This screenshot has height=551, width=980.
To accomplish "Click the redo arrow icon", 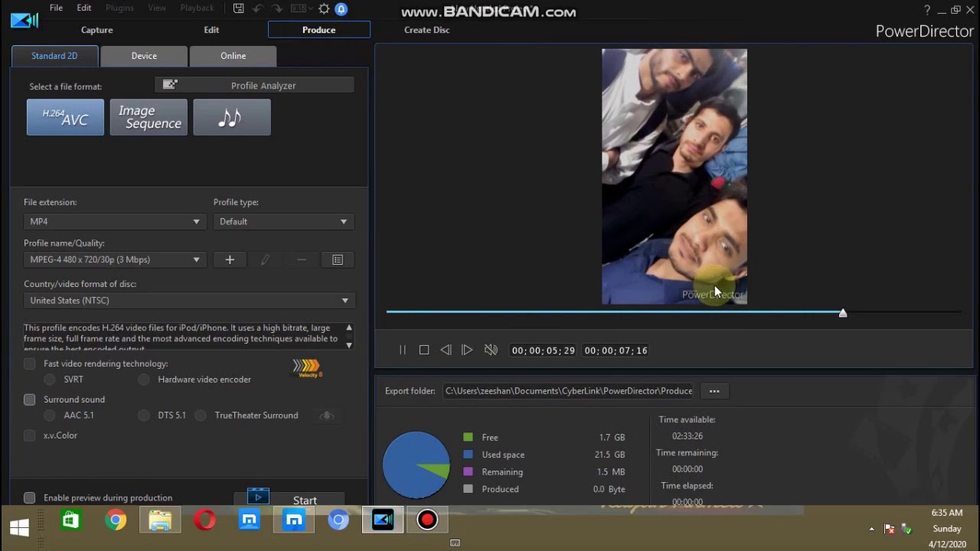I will pyautogui.click(x=277, y=8).
